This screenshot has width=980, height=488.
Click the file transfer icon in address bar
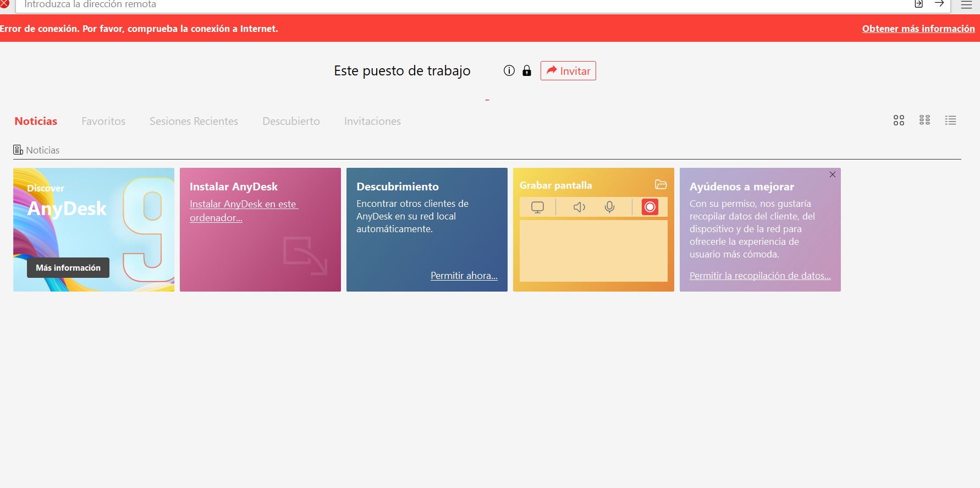click(x=918, y=4)
